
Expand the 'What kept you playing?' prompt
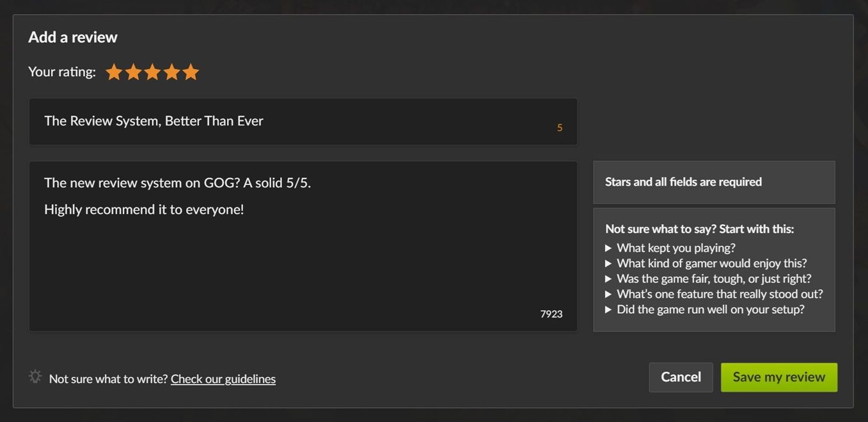tap(675, 248)
